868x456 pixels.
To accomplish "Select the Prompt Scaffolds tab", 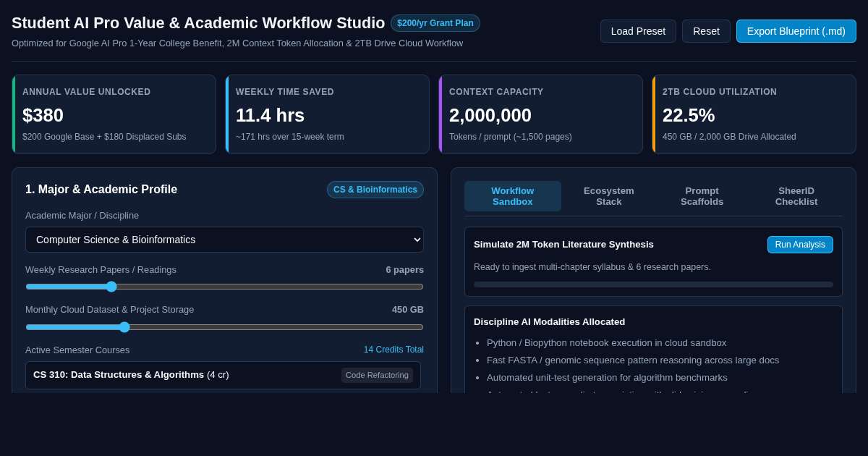I will tap(702, 196).
